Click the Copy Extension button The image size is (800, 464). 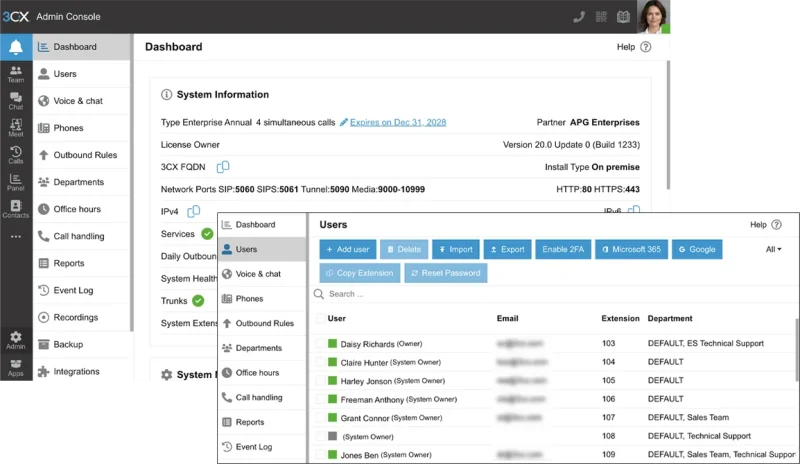[x=360, y=273]
